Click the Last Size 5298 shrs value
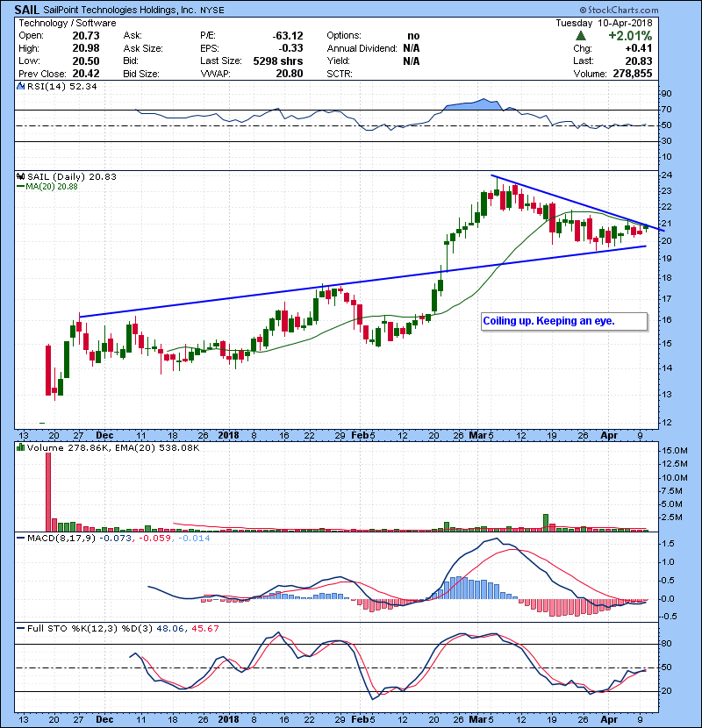This screenshot has height=728, width=702. pos(278,61)
